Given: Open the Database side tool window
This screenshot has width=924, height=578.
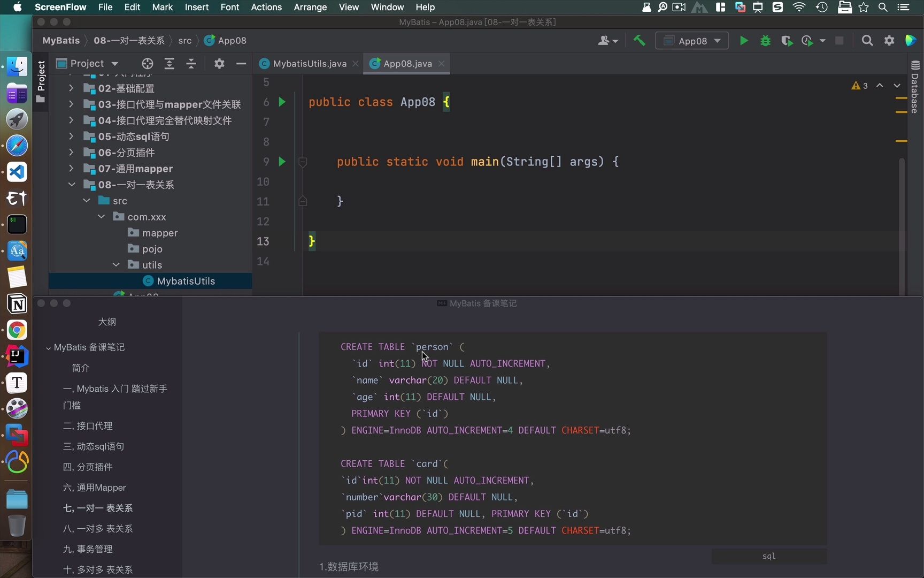Looking at the screenshot, I should coord(915,87).
